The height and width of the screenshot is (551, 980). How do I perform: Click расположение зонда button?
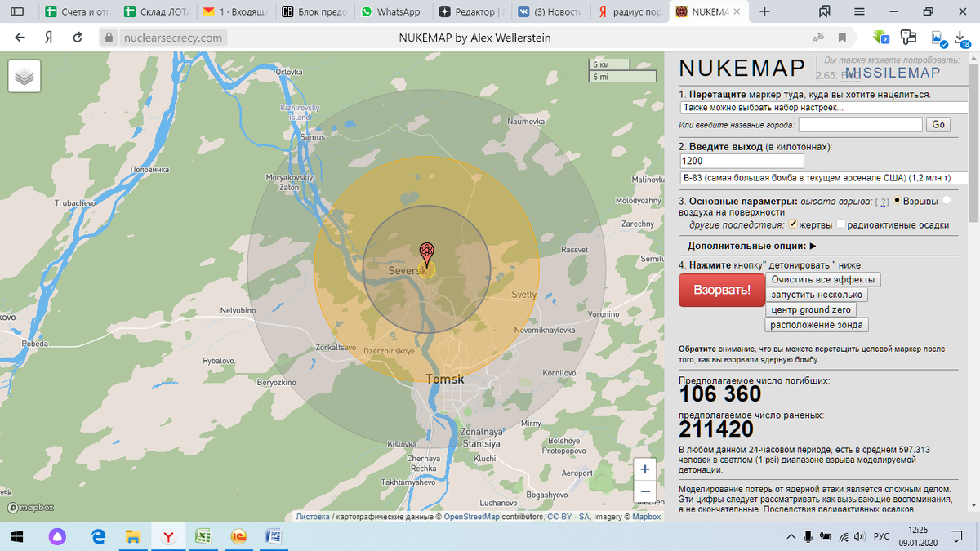point(817,325)
